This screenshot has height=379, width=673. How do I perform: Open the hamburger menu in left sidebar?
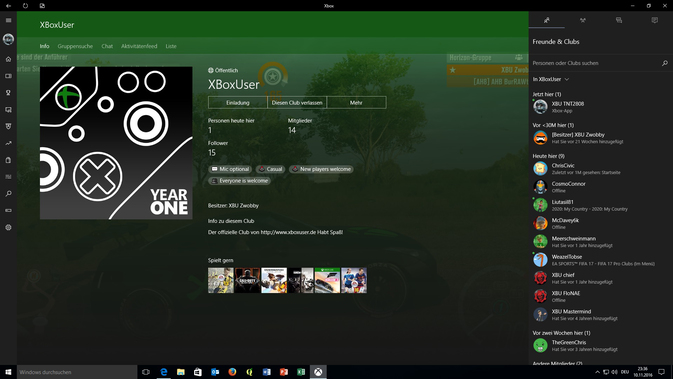(x=8, y=20)
